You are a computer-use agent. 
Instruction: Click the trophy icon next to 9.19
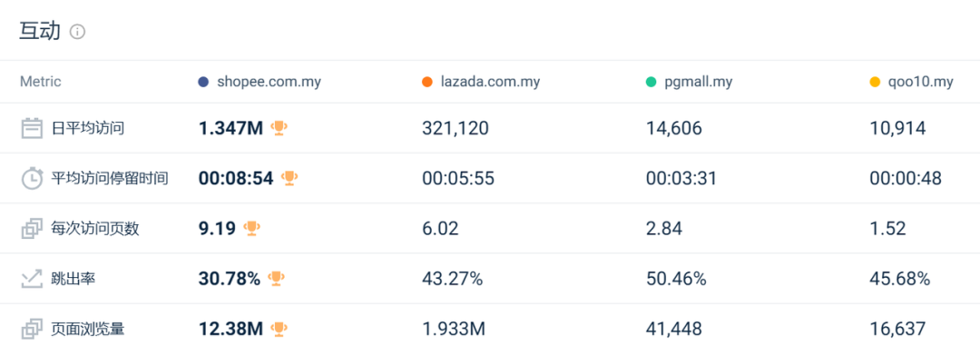(252, 228)
